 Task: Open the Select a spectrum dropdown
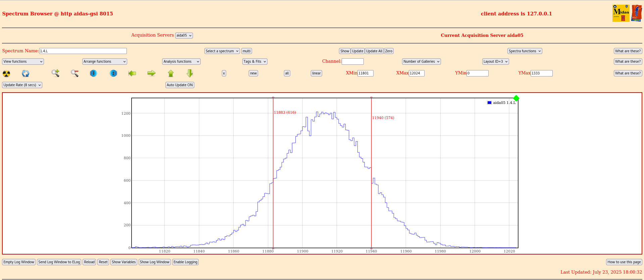click(x=222, y=51)
